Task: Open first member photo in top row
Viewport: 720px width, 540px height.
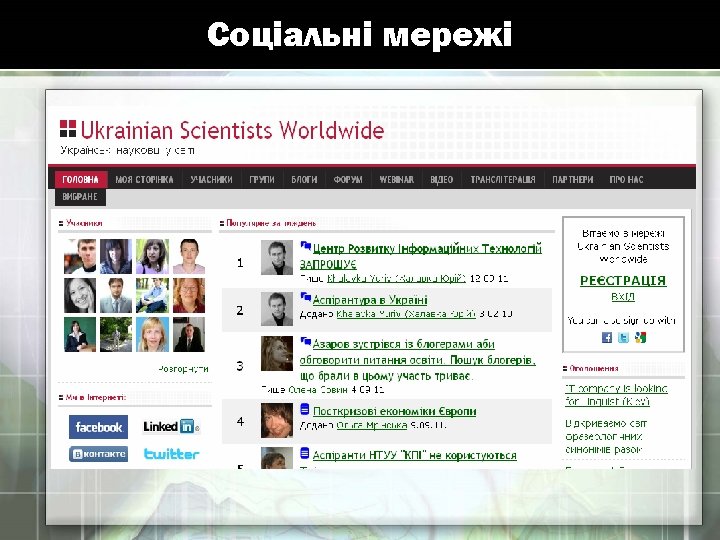Action: point(80,257)
